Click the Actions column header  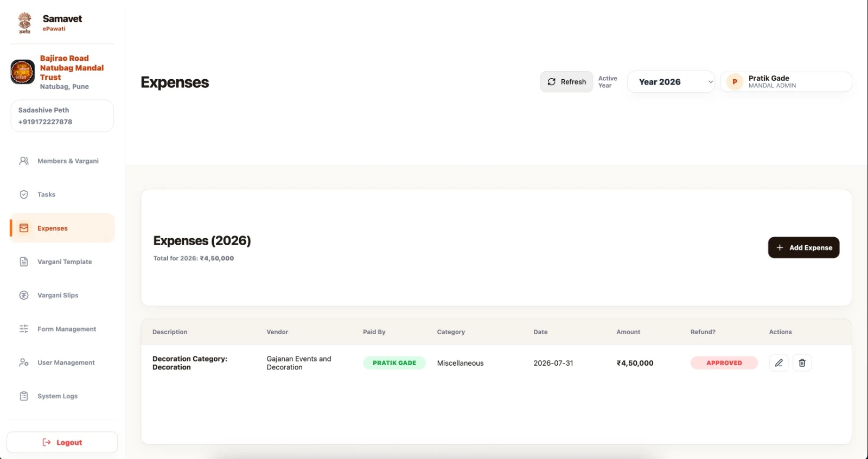pos(780,332)
